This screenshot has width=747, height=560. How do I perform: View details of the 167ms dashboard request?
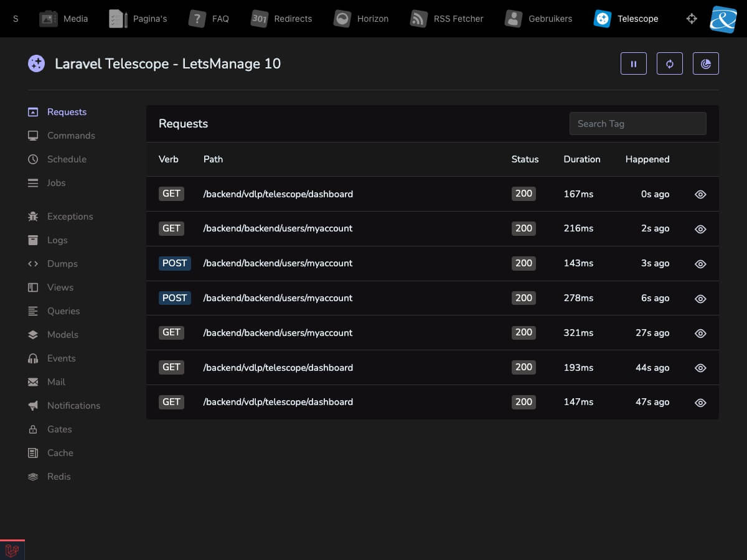coord(700,194)
